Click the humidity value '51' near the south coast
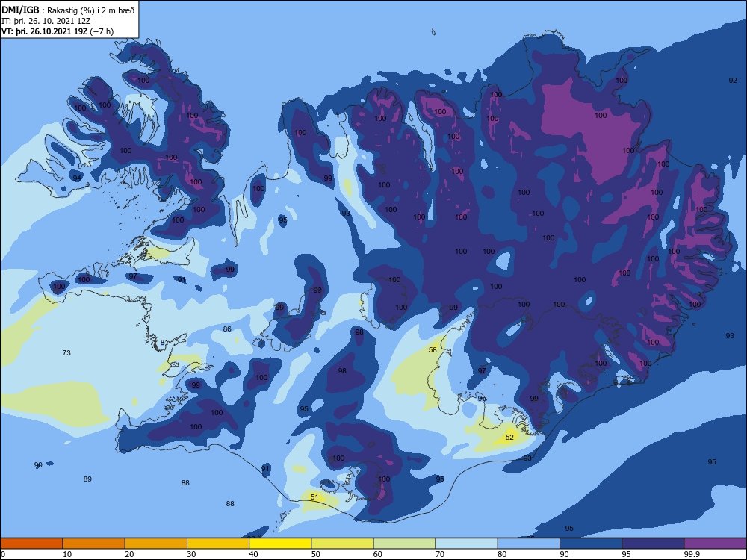Screen dimensions: 747x560 [x=314, y=497]
